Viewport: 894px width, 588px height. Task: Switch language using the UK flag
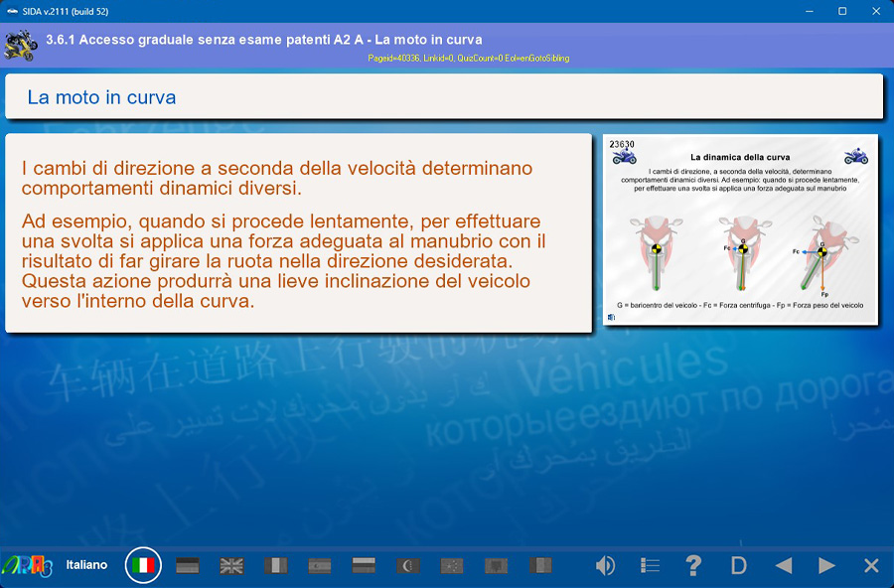coord(231,565)
